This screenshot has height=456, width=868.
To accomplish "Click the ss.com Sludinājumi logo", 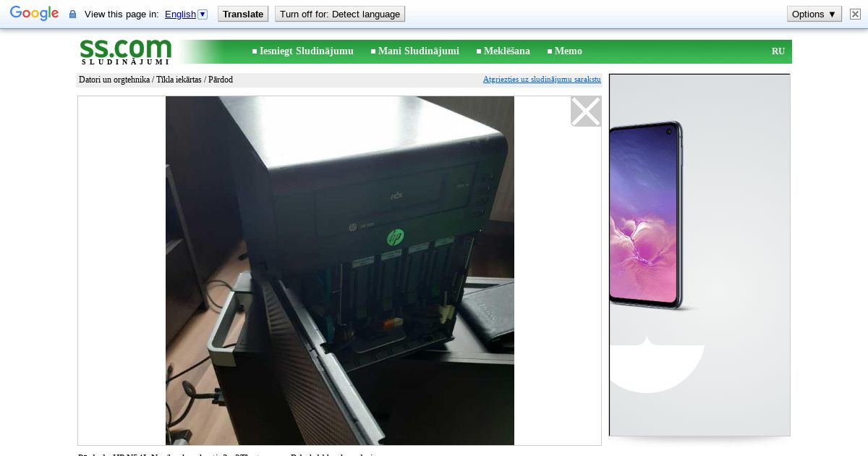I will click(x=126, y=51).
